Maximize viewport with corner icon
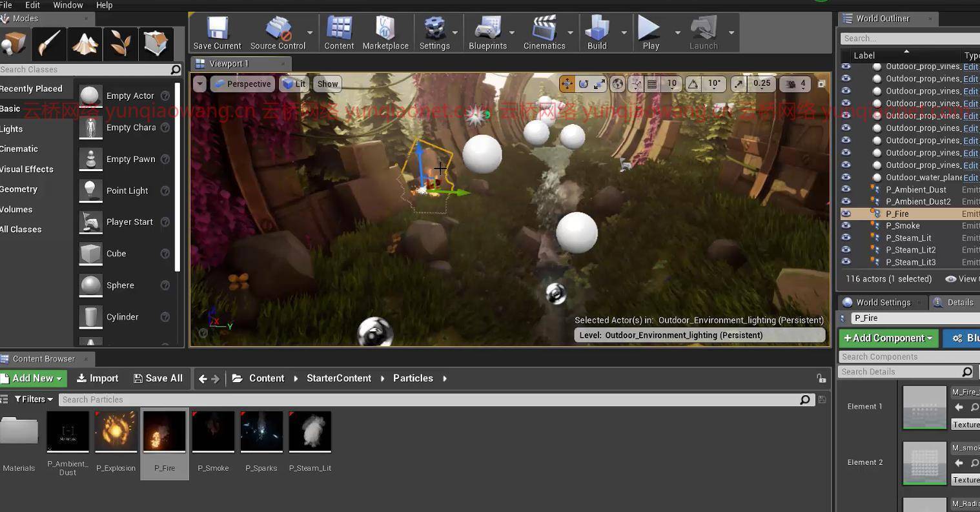 (x=821, y=84)
